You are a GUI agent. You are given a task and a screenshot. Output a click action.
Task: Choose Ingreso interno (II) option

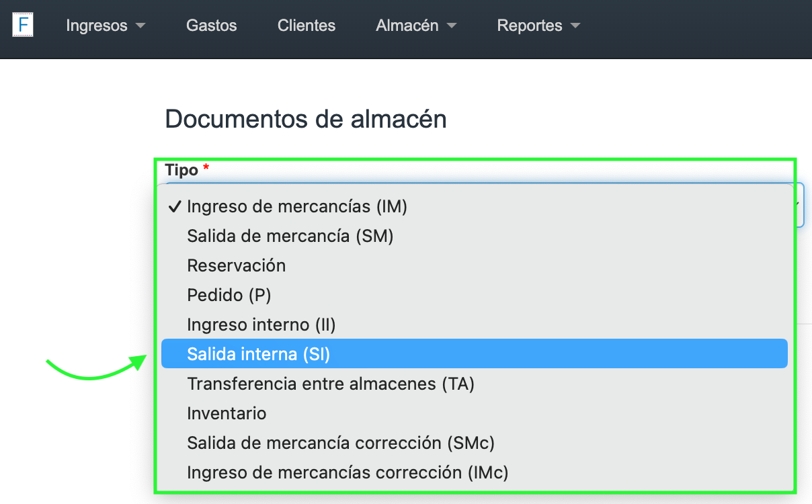[x=261, y=325]
